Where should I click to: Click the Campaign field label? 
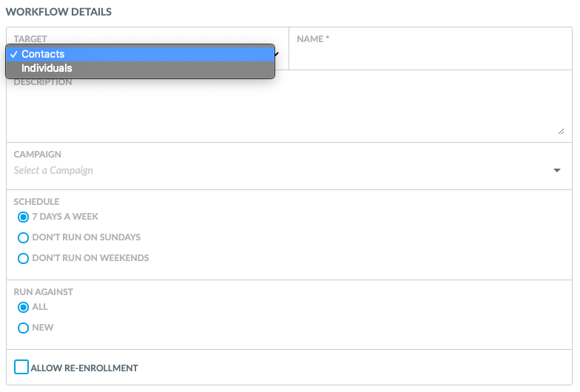point(37,154)
